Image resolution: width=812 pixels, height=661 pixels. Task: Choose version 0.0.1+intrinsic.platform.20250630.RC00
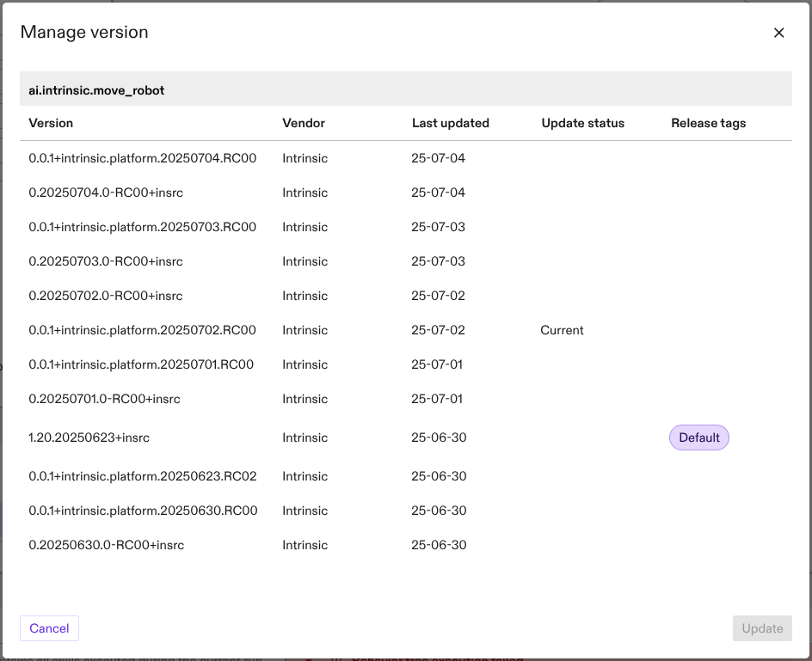(143, 511)
